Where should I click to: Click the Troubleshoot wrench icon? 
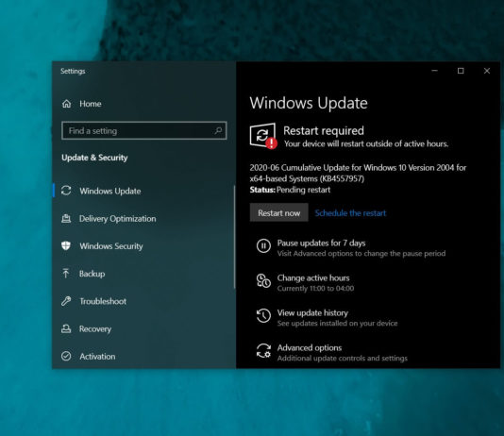click(66, 301)
